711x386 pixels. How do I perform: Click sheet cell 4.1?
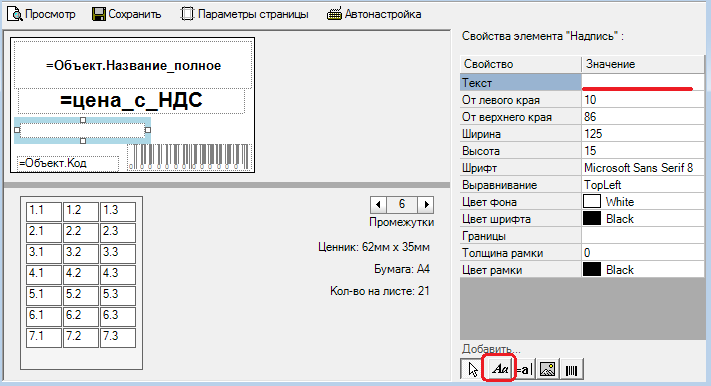44,274
